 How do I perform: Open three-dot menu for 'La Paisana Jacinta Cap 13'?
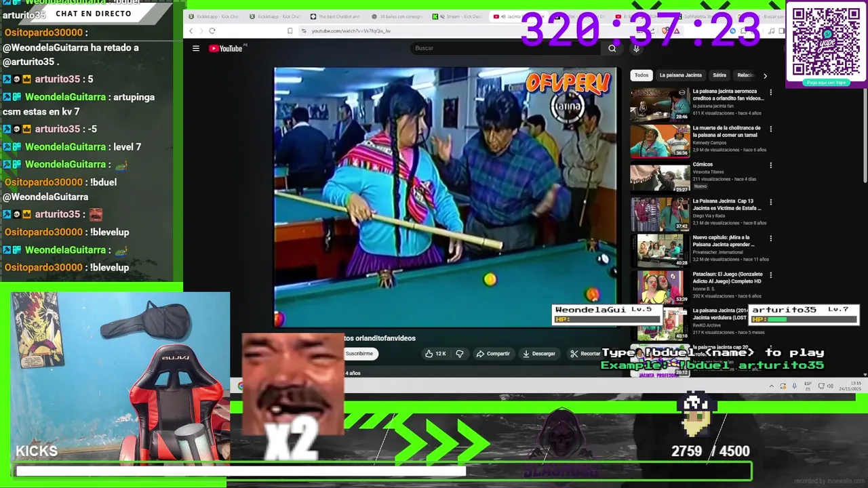(x=770, y=202)
